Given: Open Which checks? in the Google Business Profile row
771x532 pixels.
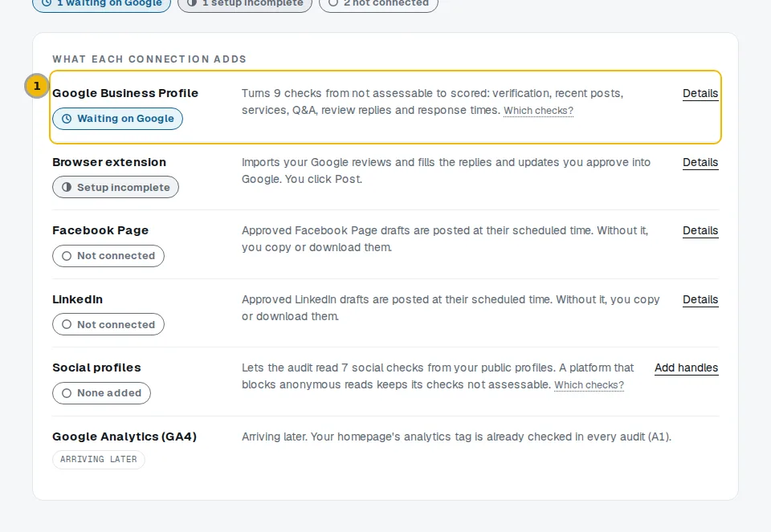Looking at the screenshot, I should pyautogui.click(x=538, y=111).
